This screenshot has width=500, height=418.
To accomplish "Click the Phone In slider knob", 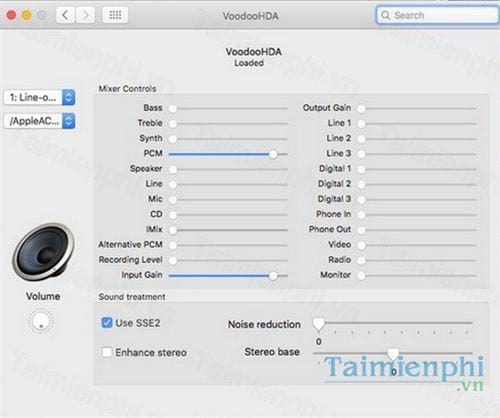I will [x=361, y=215].
